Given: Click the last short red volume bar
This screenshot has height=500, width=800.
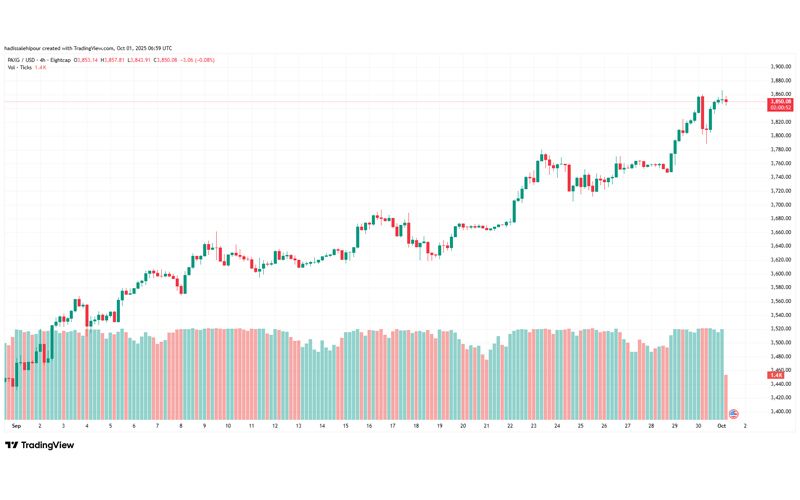Looking at the screenshot, I should [726, 397].
